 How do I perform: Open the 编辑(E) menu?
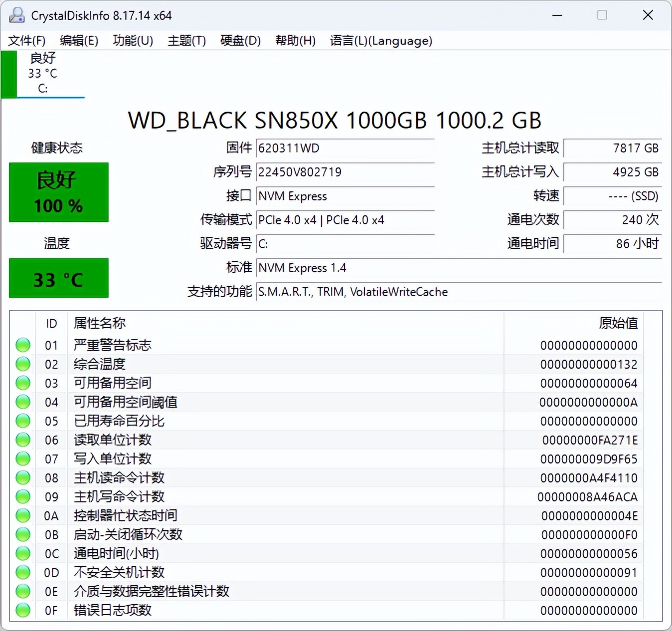(x=79, y=40)
